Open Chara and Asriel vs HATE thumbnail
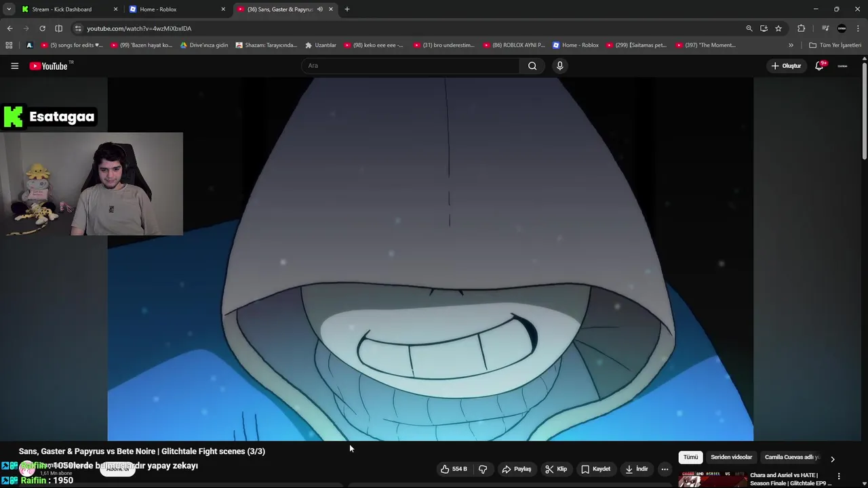The height and width of the screenshot is (488, 868). (x=712, y=479)
